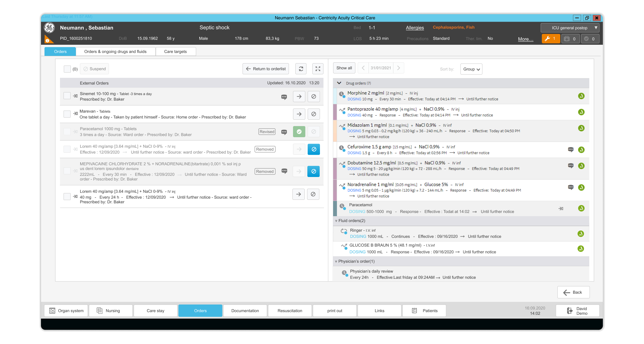Click Return to orderlist button
The image size is (644, 344).
pyautogui.click(x=266, y=69)
